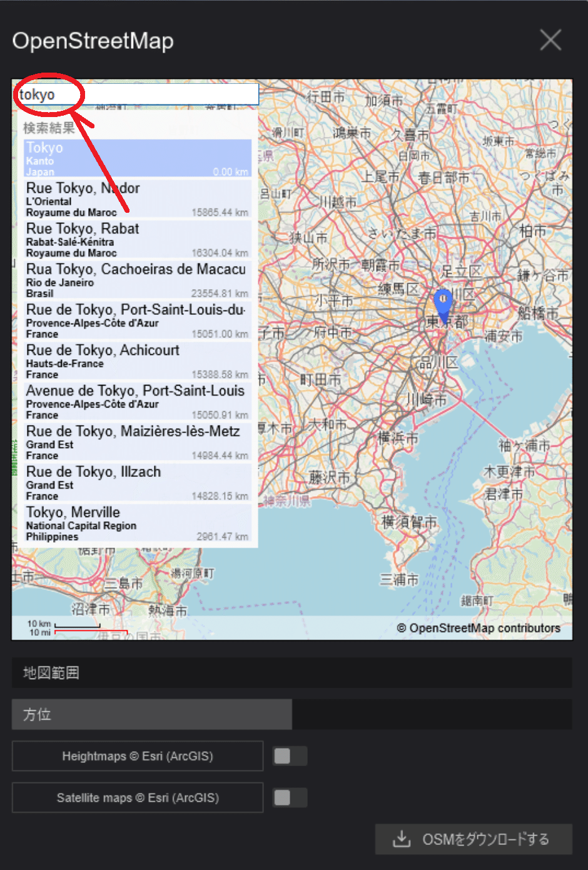588x870 pixels.
Task: Select Rue de Tokyo, Maizières-lès-Metz result
Action: (x=138, y=442)
